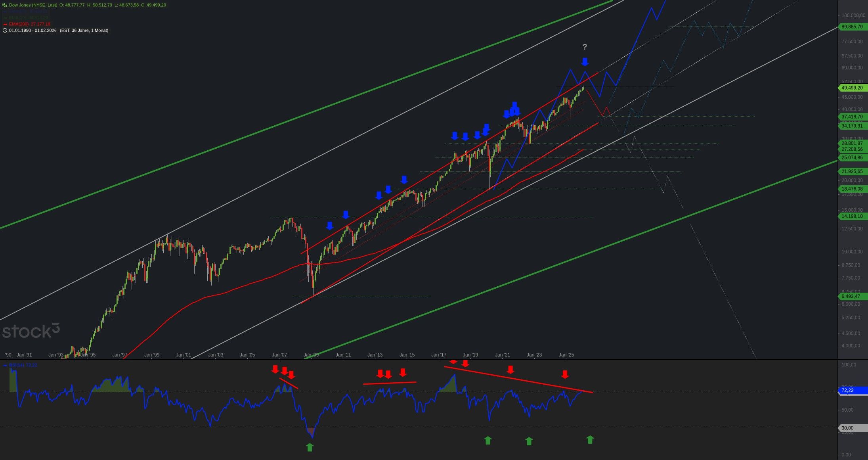Click the stock3 watermark logo
This screenshot has height=460, width=868.
click(31, 331)
